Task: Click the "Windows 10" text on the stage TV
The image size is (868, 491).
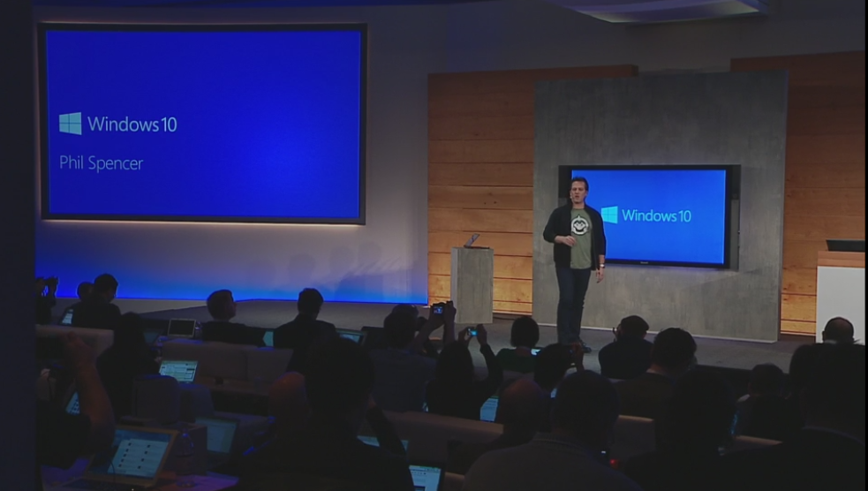Action: [657, 215]
